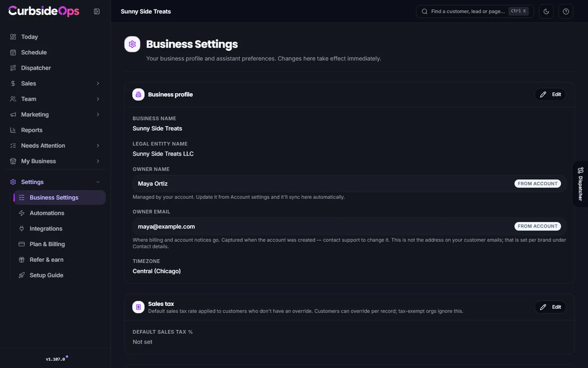Click the CurbsideOps logo
The height and width of the screenshot is (368, 588).
[x=44, y=11]
